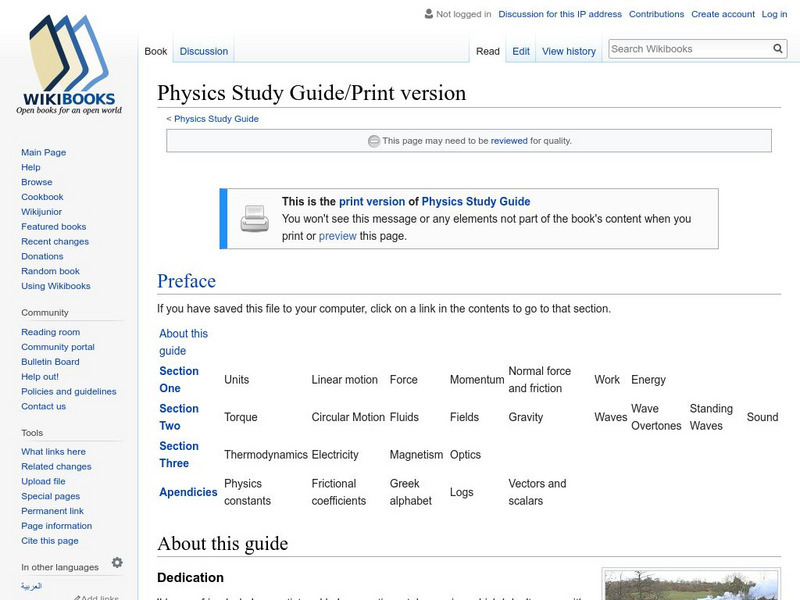Click the printer icon in the notice box
This screenshot has height=600, width=800.
click(253, 216)
